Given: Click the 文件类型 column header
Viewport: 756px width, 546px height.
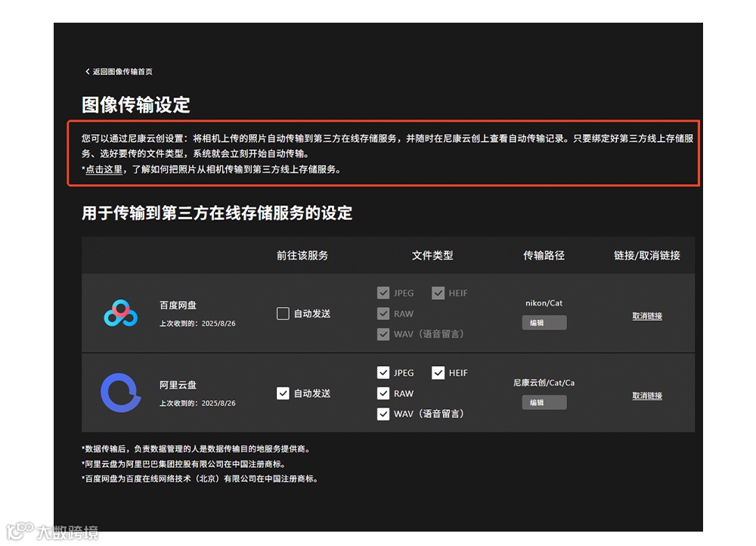Looking at the screenshot, I should 432,255.
